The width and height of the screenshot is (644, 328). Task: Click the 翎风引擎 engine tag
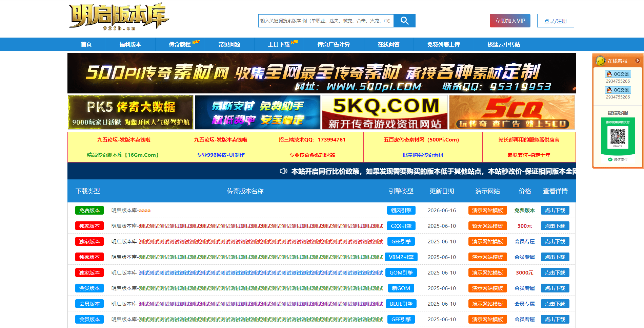401,210
